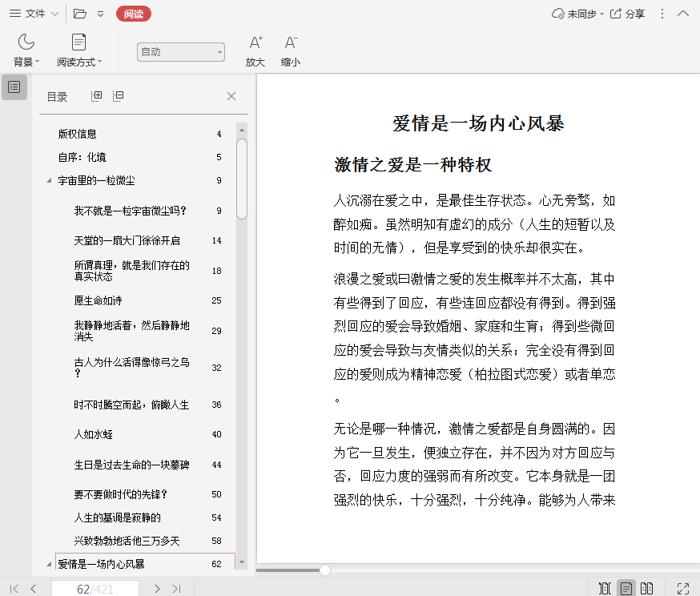
Task: Open the 背景 background options
Action: tap(26, 50)
